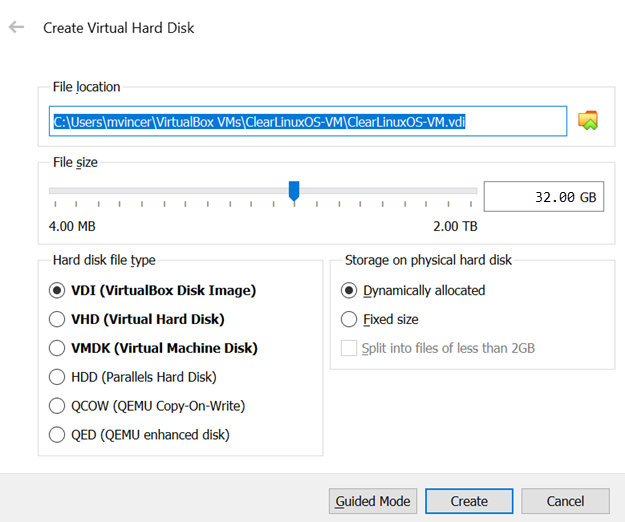Screen dimensions: 625x522
Task: Switch to Guided Mode
Action: click(373, 501)
